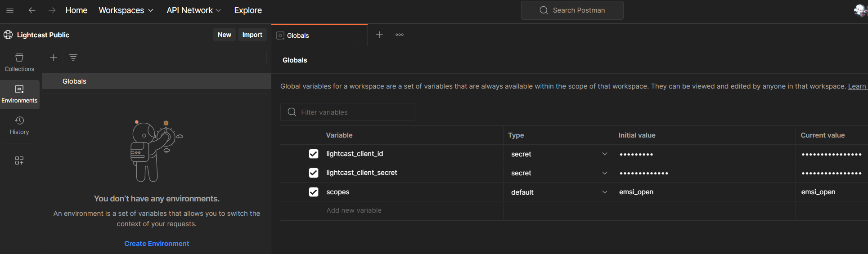The width and height of the screenshot is (868, 254).
Task: Open the tab options ellipsis menu
Action: click(x=400, y=35)
